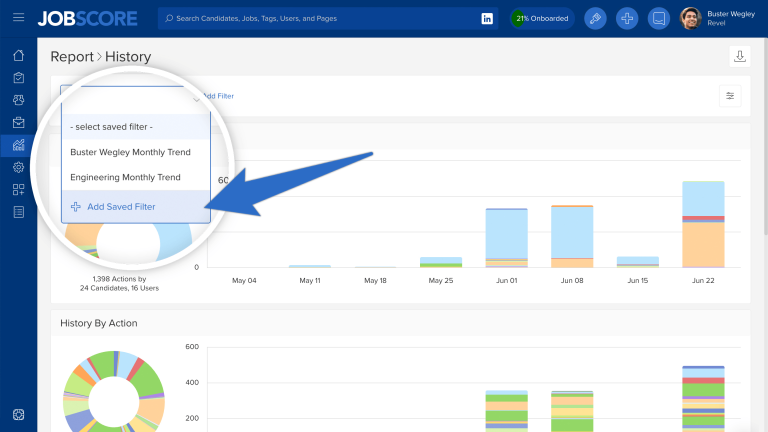Click the Buster Wegley user name
768x432 pixels.
731,14
